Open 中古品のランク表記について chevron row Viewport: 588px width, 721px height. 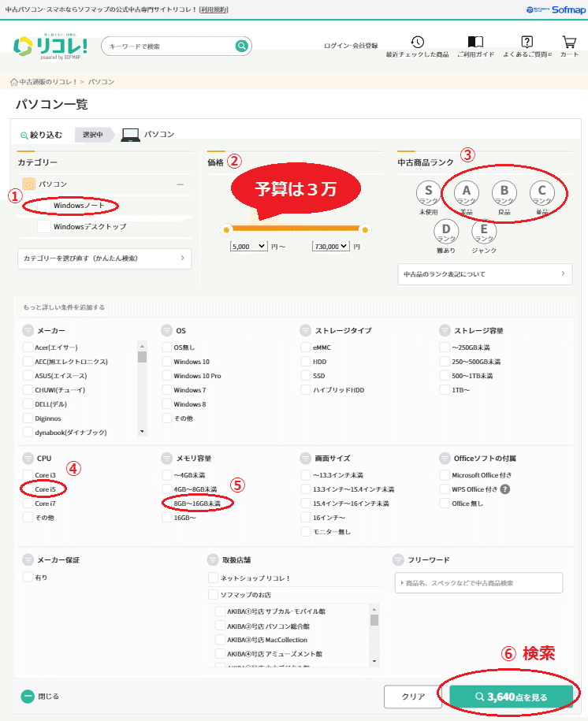click(485, 274)
